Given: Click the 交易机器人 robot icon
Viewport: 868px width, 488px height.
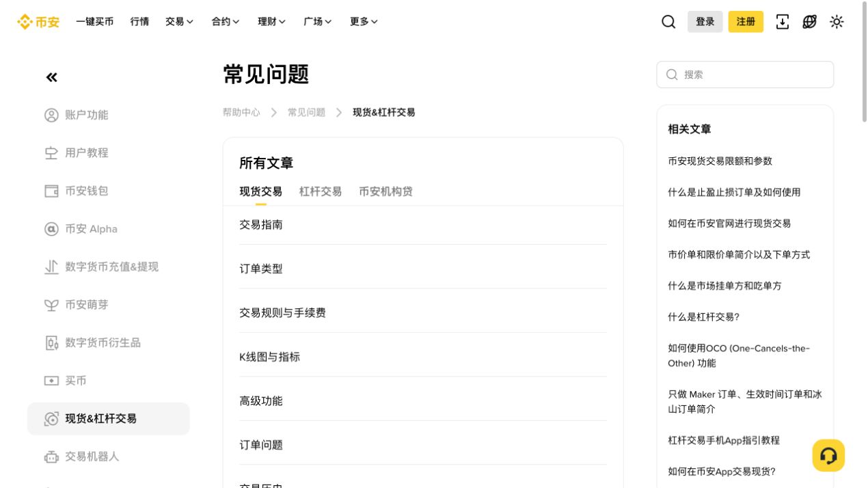Looking at the screenshot, I should [51, 457].
